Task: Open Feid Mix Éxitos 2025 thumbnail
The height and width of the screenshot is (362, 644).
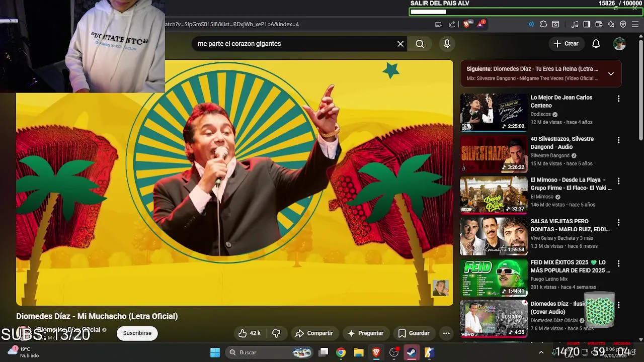Action: [x=494, y=278]
